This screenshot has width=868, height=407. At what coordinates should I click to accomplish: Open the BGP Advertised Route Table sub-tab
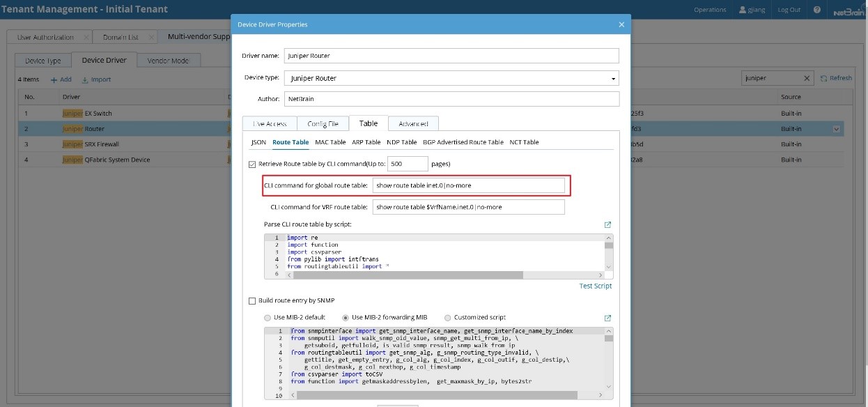tap(463, 142)
